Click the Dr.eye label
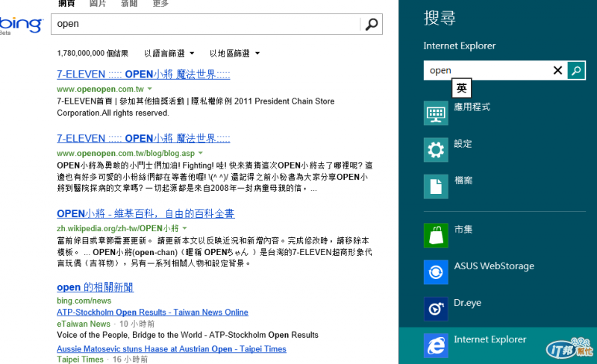597x364 pixels. click(468, 303)
